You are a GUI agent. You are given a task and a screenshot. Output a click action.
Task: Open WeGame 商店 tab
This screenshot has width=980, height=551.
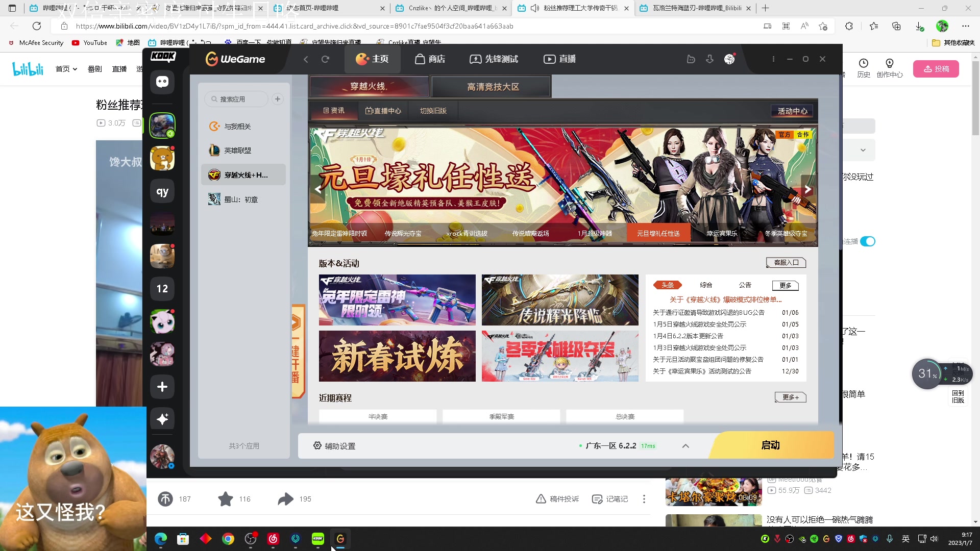(x=430, y=59)
